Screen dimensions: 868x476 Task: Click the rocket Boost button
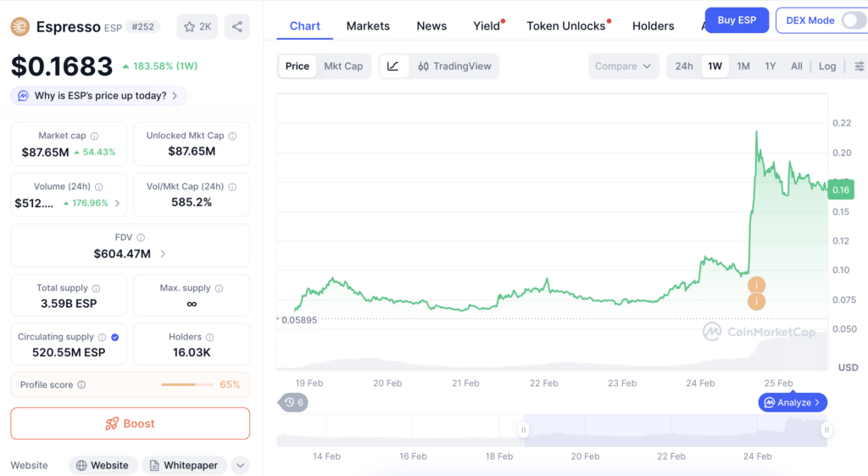[x=130, y=423]
